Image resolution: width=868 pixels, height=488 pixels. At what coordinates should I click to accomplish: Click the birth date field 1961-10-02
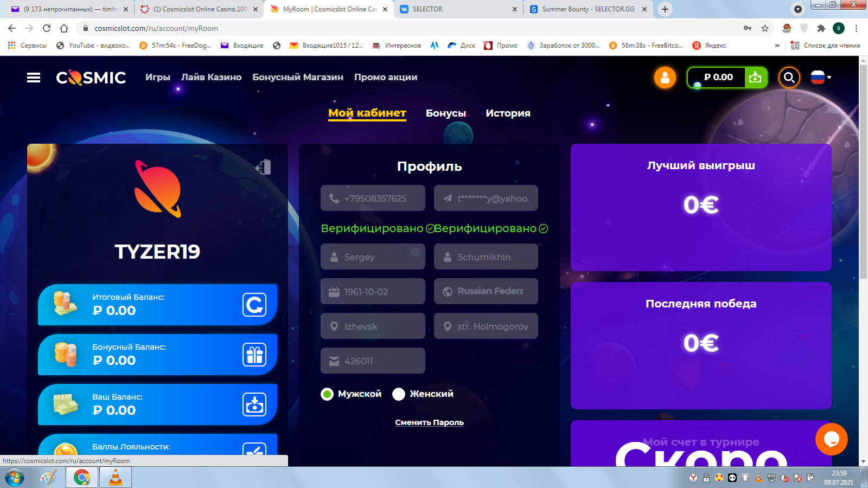373,292
